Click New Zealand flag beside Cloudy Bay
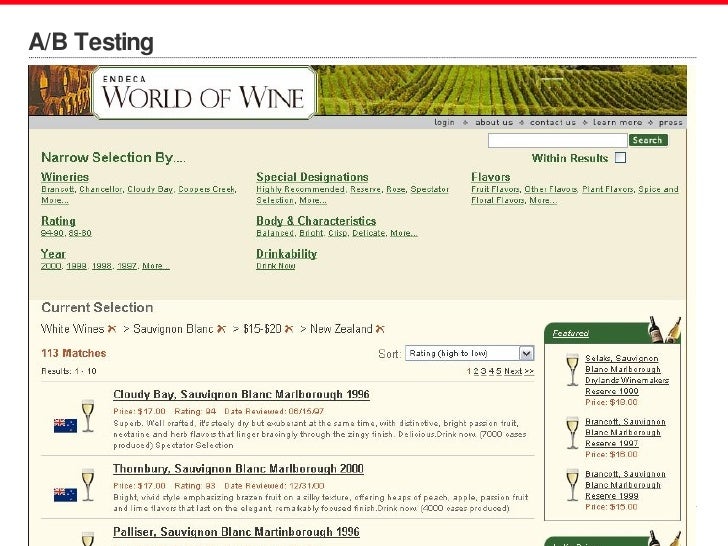The height and width of the screenshot is (546, 728). pyautogui.click(x=65, y=425)
